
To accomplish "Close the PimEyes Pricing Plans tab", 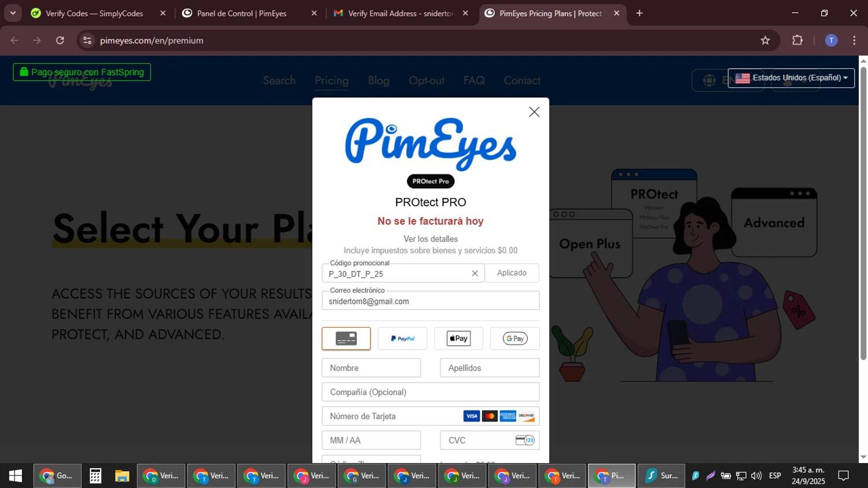I will click(616, 13).
